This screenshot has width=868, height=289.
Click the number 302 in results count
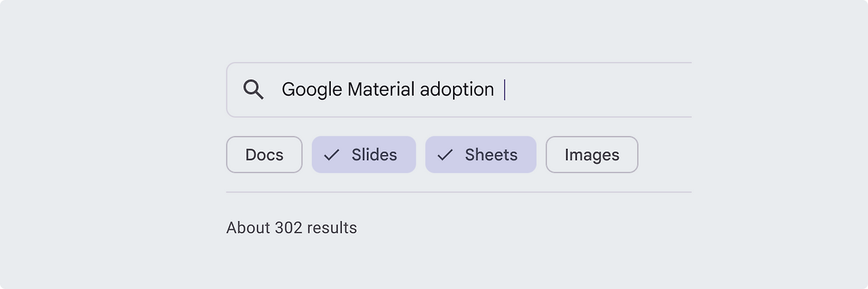(x=288, y=228)
